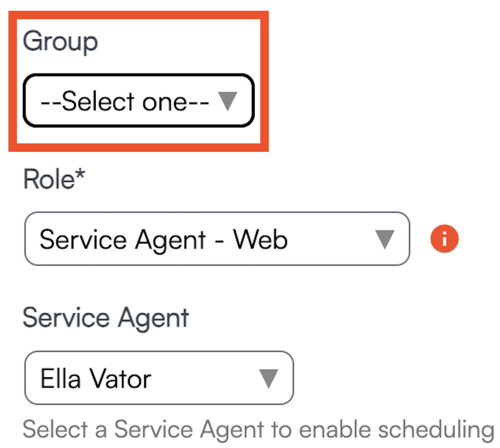Viewport: 500px width, 448px height.
Task: Click the Role dropdown arrow triangle
Action: coord(386,239)
